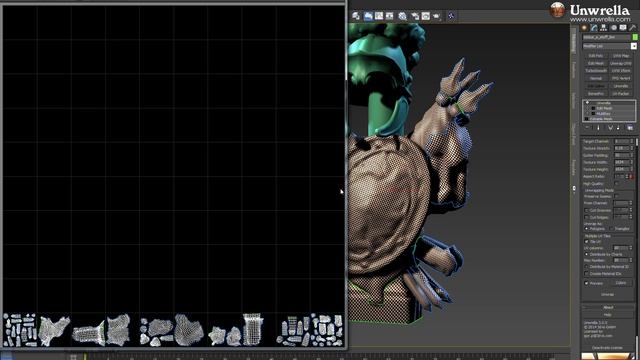Click the Texture Height value field
This screenshot has width=640, height=360.
coord(622,169)
